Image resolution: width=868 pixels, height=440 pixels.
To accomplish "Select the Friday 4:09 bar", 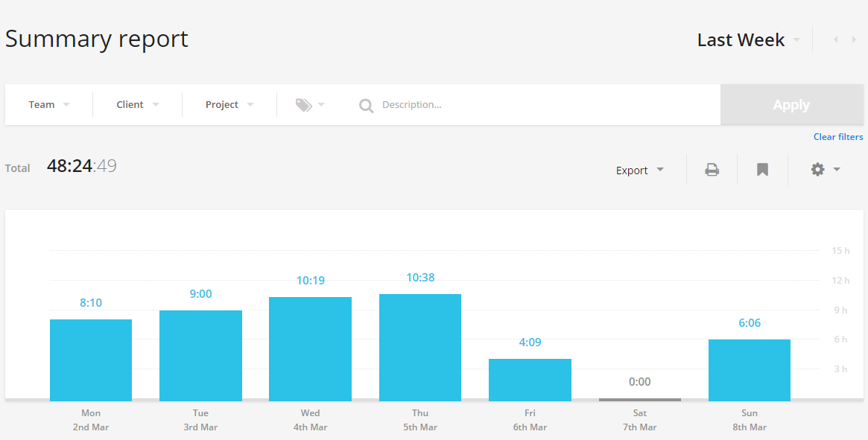I will point(530,380).
